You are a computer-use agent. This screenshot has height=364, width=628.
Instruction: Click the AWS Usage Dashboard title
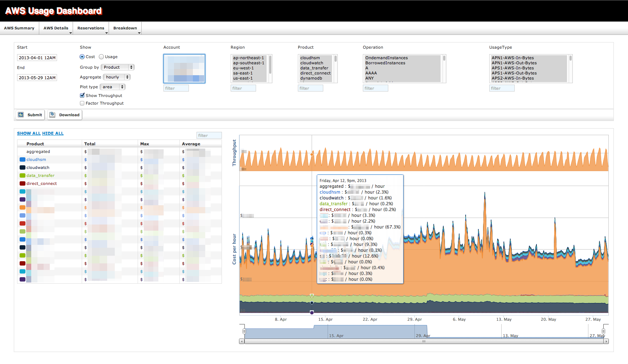pos(53,11)
